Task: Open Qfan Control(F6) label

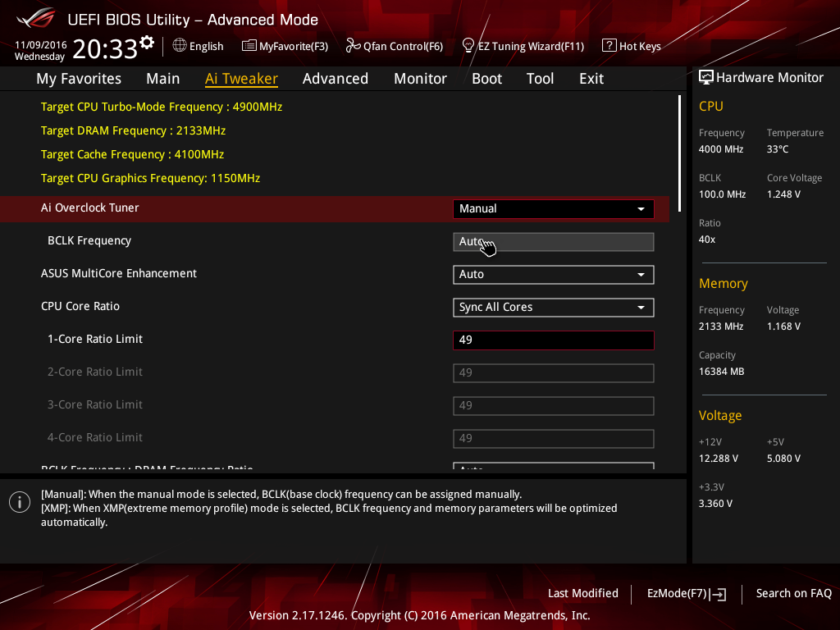Action: pyautogui.click(x=403, y=47)
